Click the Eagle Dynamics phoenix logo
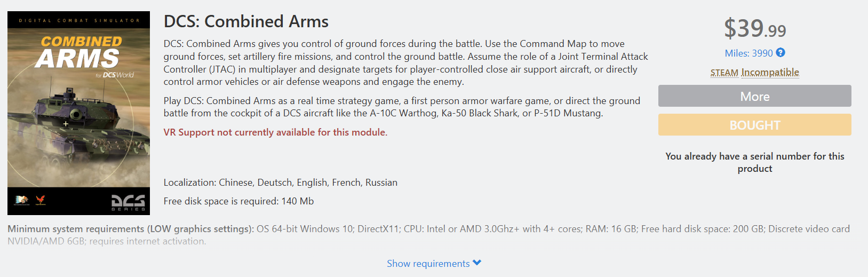This screenshot has height=277, width=868. (41, 200)
